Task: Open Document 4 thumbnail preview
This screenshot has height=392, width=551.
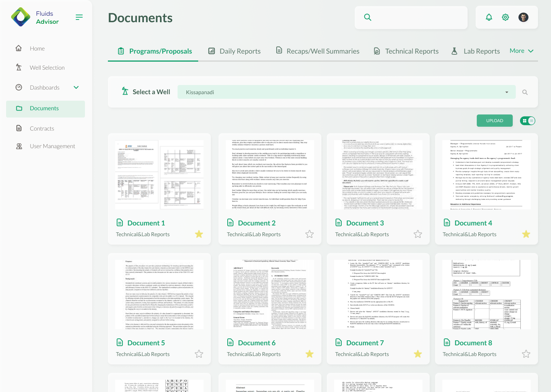Action: 486,175
